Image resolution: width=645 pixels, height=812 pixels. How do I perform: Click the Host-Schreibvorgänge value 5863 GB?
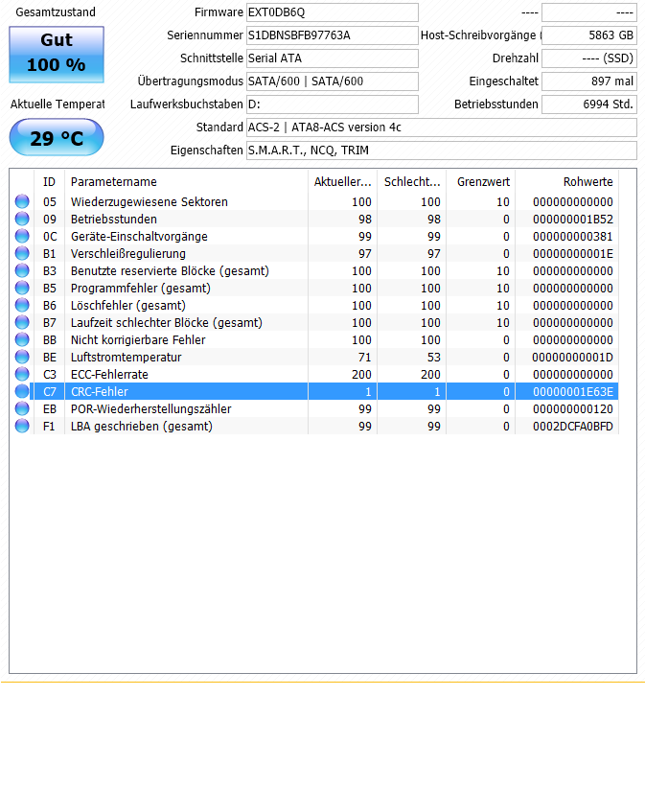(589, 35)
